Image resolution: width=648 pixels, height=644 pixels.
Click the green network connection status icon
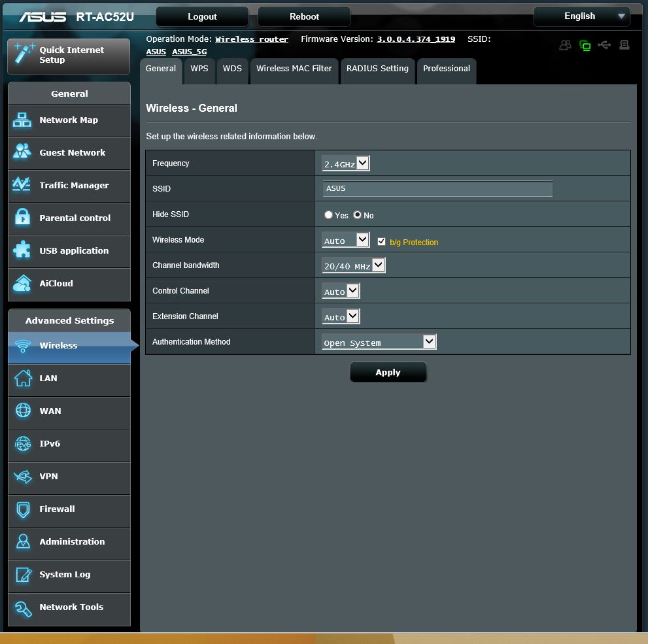tap(585, 45)
